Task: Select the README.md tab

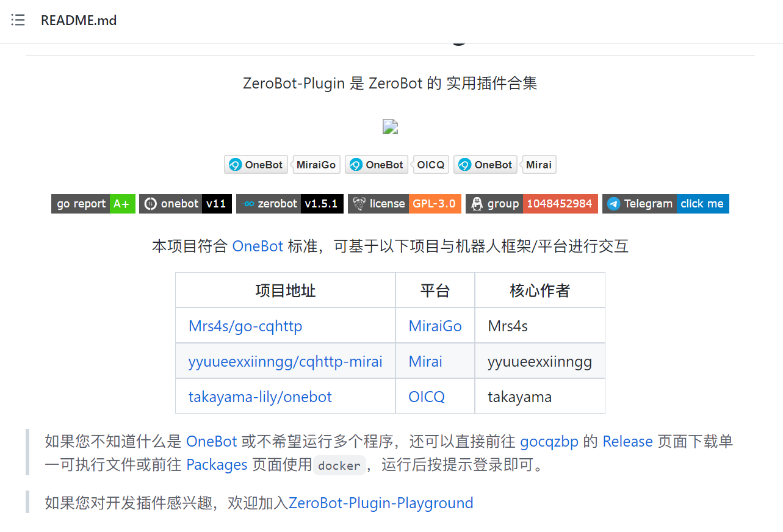Action: click(79, 20)
